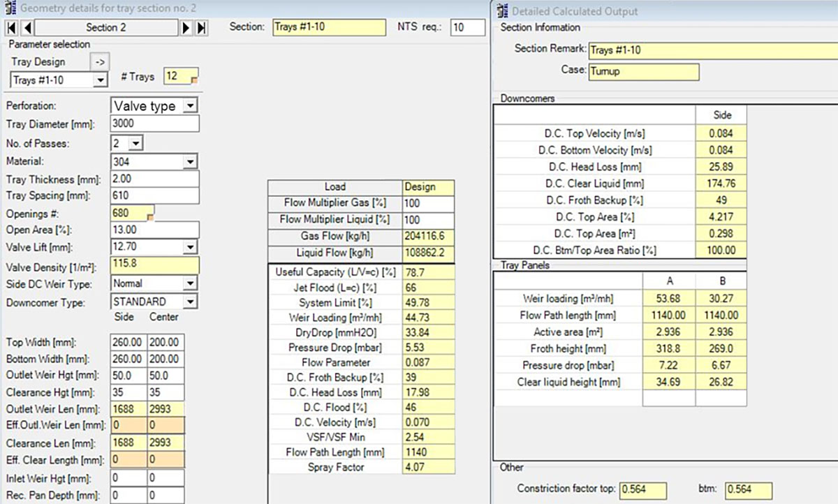Viewport: 838px width, 504px height.
Task: Click the Openings # input field
Action: [133, 213]
